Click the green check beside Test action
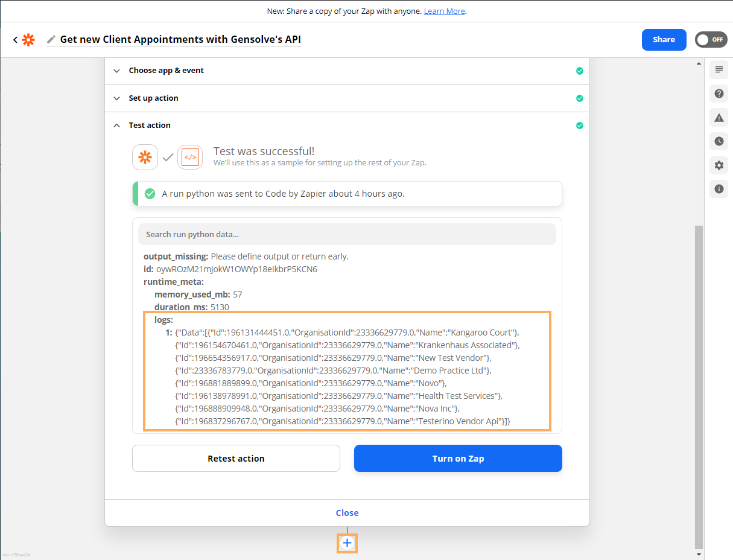 pos(580,126)
